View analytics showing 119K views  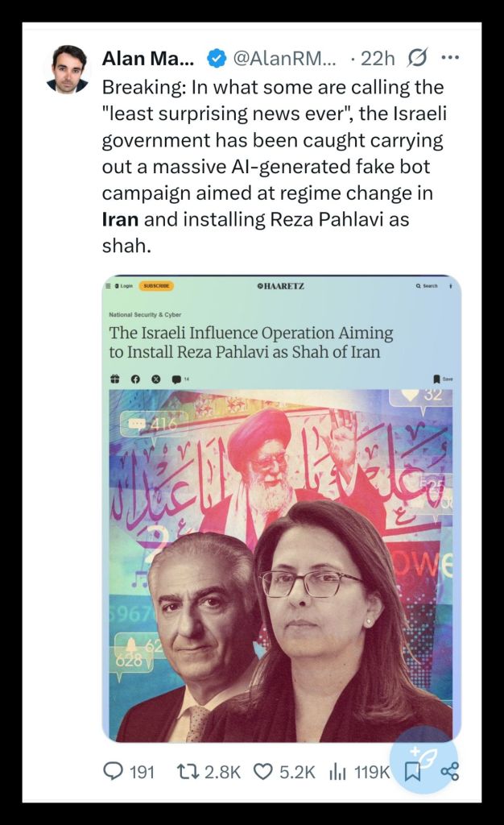tap(359, 772)
